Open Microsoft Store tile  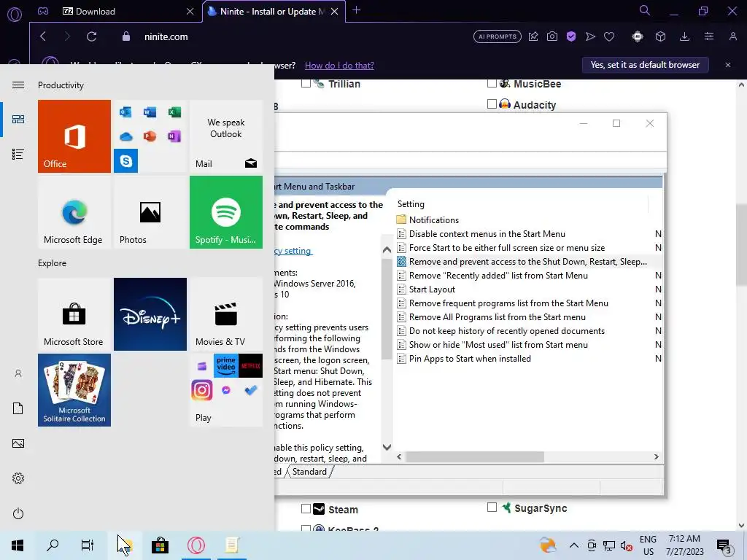(x=74, y=314)
